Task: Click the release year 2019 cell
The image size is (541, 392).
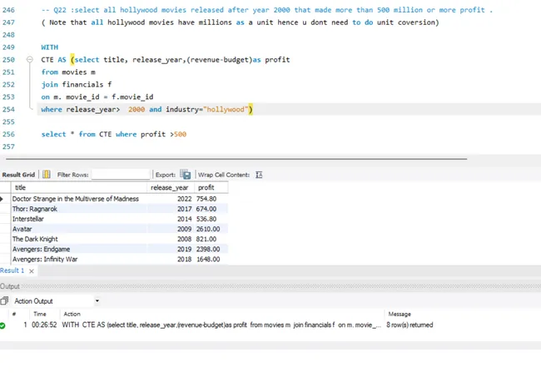Action: [x=184, y=249]
